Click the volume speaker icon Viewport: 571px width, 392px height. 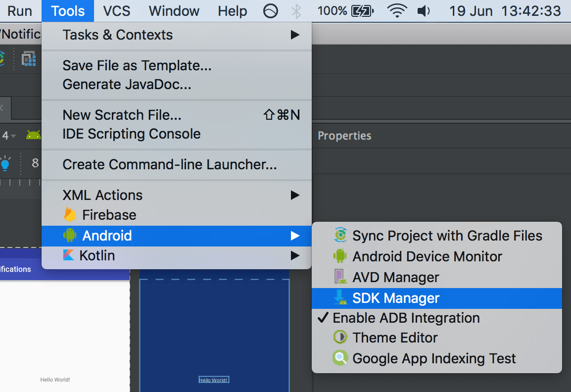[x=424, y=11]
